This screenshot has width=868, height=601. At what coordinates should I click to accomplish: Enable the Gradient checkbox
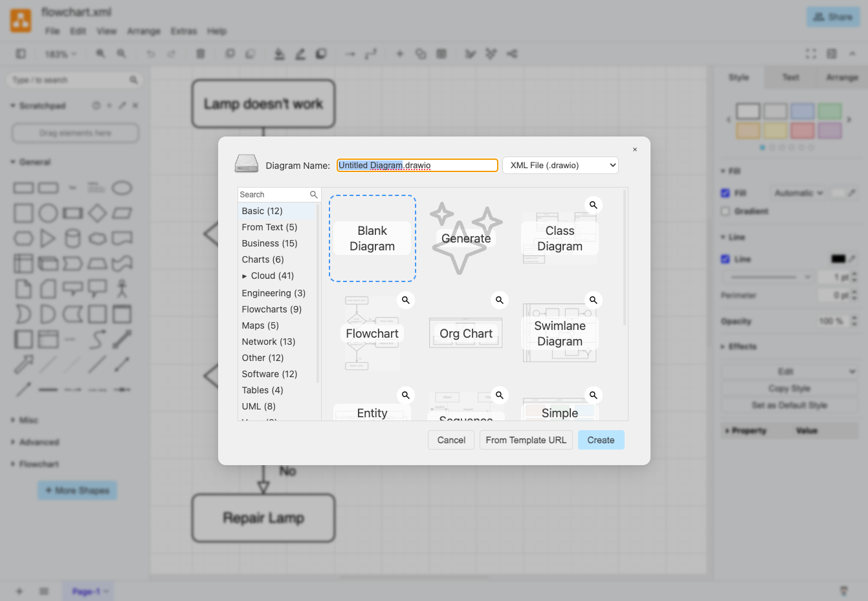pos(725,211)
